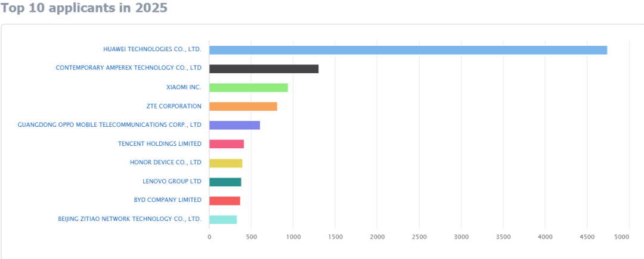Click the 'Top 10 applicants in 2025' heading
Image resolution: width=644 pixels, height=259 pixels.
click(84, 8)
